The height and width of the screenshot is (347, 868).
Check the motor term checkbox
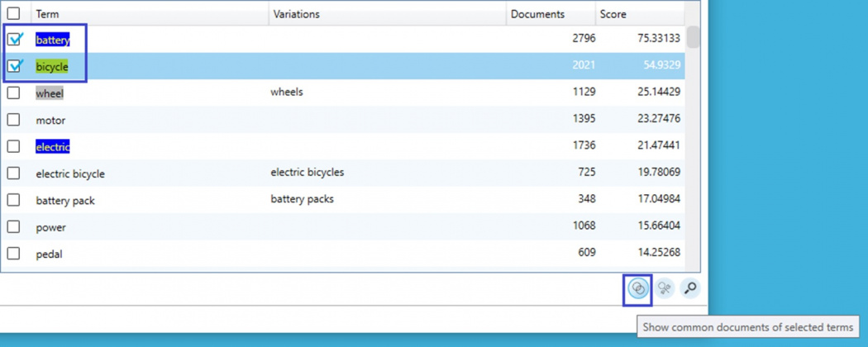pyautogui.click(x=13, y=120)
